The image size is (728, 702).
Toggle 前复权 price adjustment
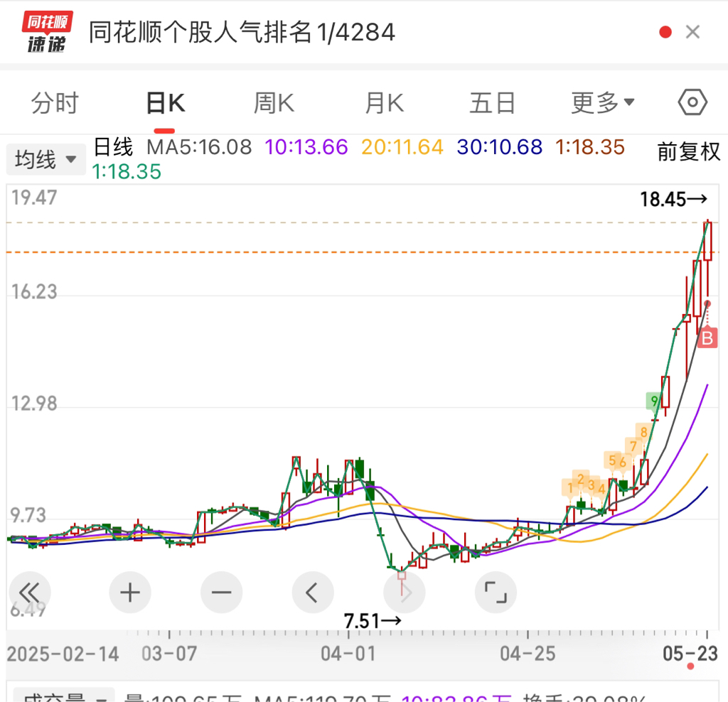pos(688,152)
